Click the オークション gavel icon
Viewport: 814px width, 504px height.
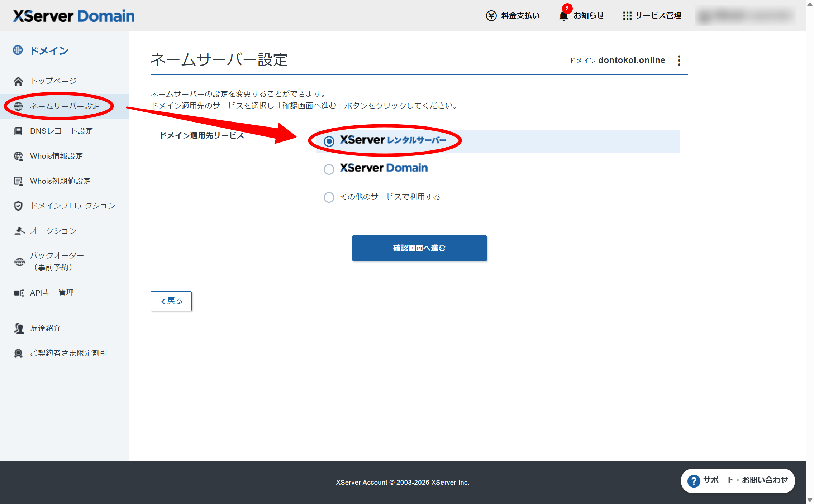coord(19,231)
